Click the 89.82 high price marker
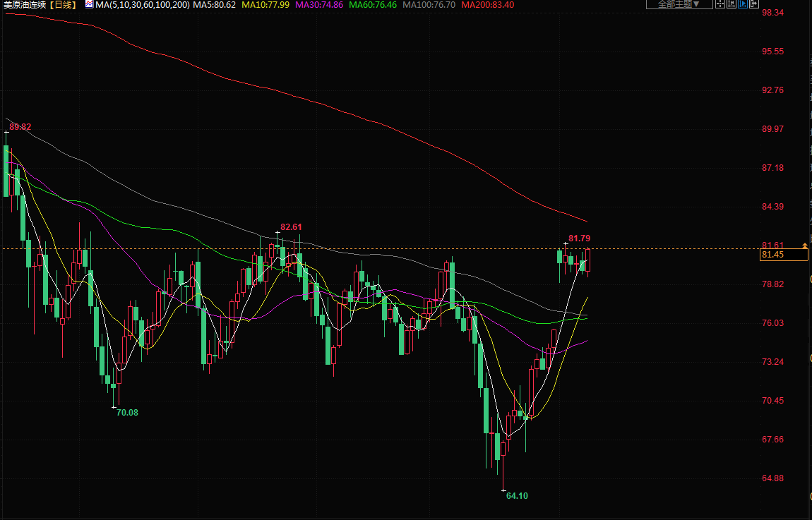Viewport: 812px width, 520px height. pos(20,127)
